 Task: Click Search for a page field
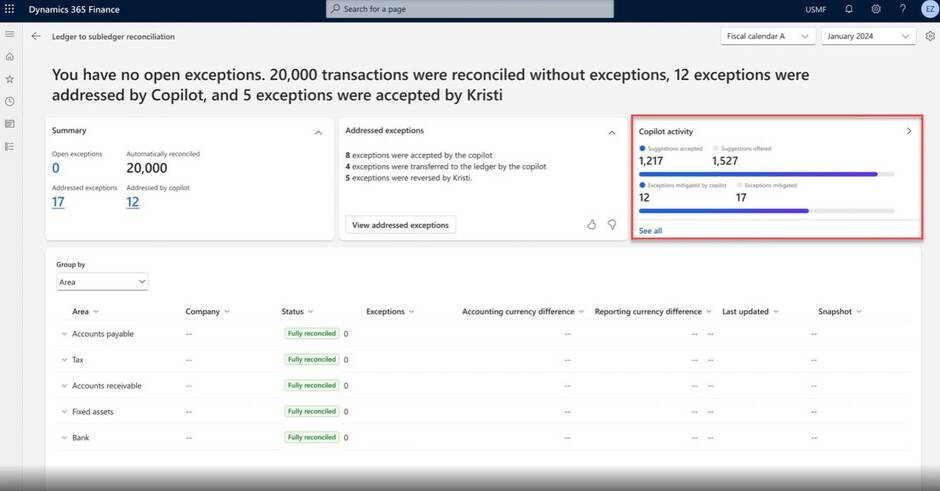point(469,9)
